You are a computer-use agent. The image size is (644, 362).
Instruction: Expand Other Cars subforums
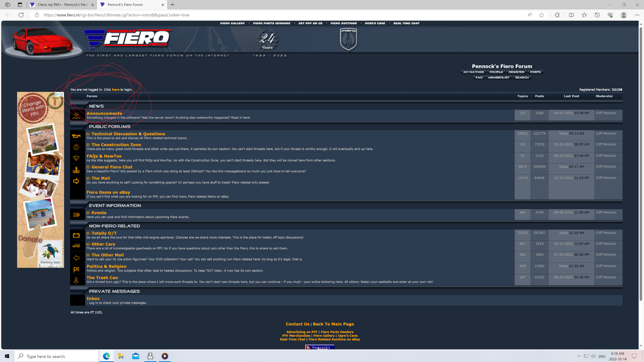(x=88, y=244)
